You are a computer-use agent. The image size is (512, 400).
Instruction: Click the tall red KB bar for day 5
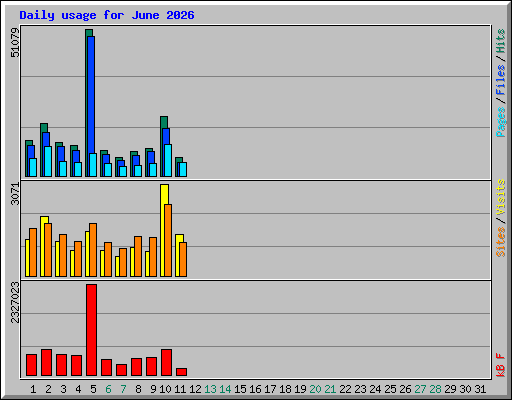tap(91, 330)
